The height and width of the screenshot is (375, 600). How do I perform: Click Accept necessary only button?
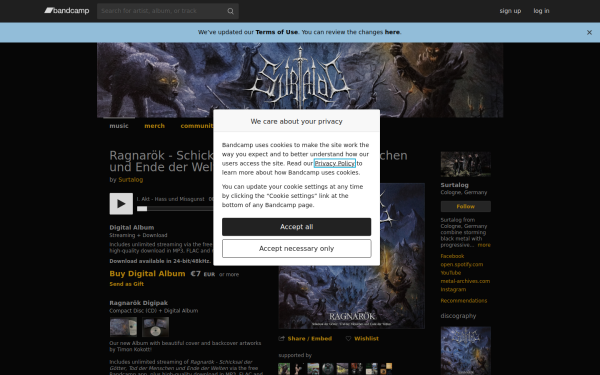[x=297, y=249]
